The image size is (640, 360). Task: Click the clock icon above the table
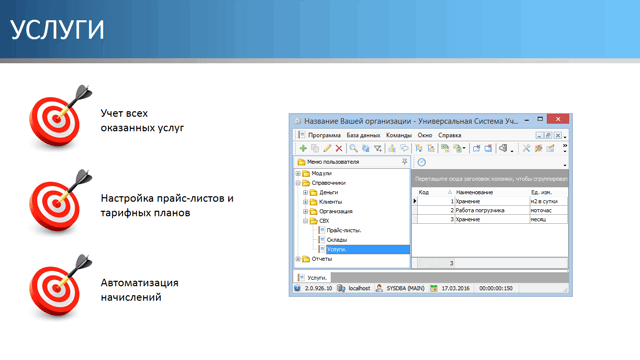click(422, 162)
